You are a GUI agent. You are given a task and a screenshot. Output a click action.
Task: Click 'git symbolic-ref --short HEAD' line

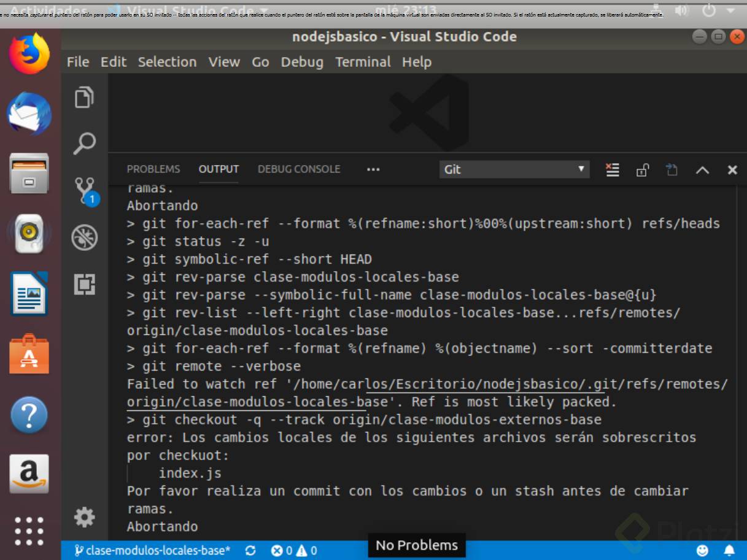coord(249,259)
